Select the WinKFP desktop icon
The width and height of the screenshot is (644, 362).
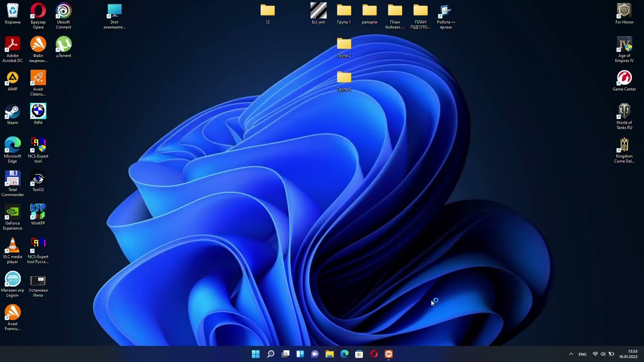click(38, 215)
